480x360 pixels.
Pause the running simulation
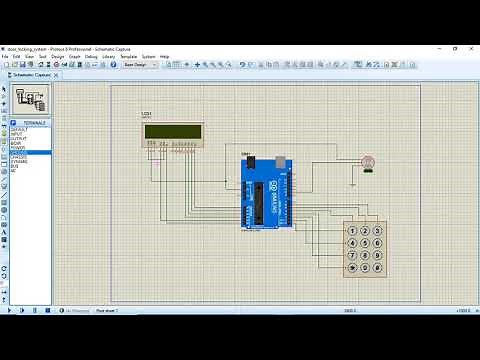point(35,310)
